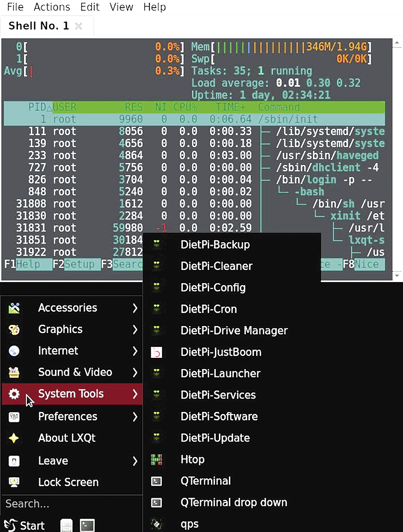Click the DietPi-Services icon
The height and width of the screenshot is (532, 403).
tap(156, 395)
